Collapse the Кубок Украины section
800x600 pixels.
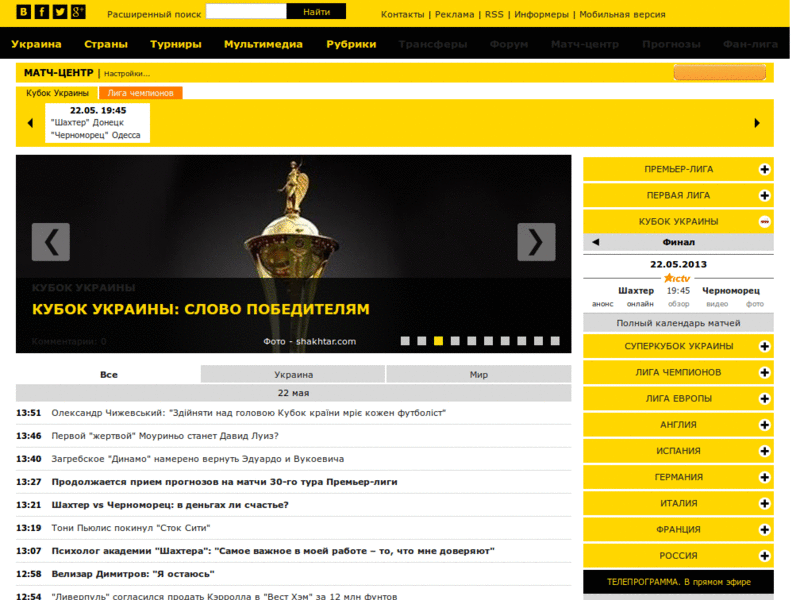[764, 221]
